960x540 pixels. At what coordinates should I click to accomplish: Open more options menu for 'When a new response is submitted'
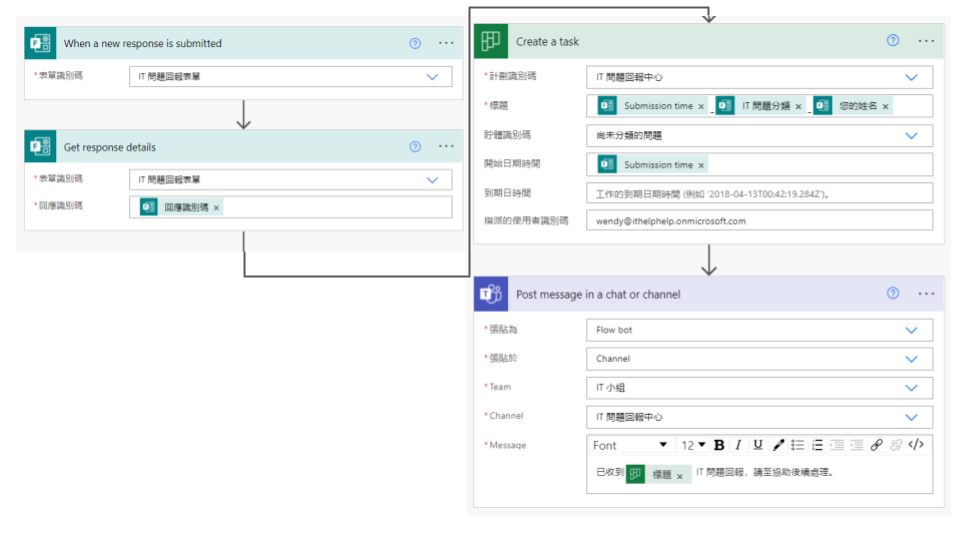[446, 43]
